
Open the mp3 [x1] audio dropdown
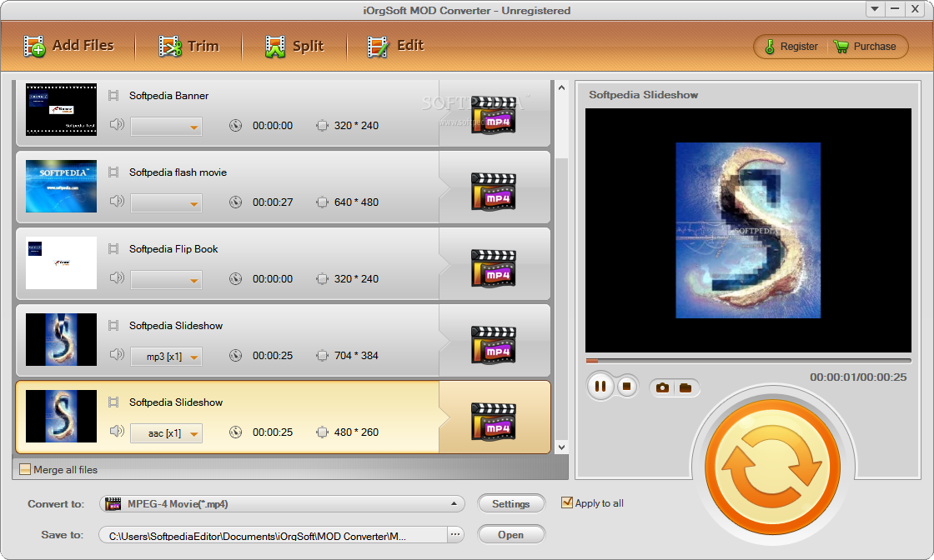pyautogui.click(x=166, y=357)
